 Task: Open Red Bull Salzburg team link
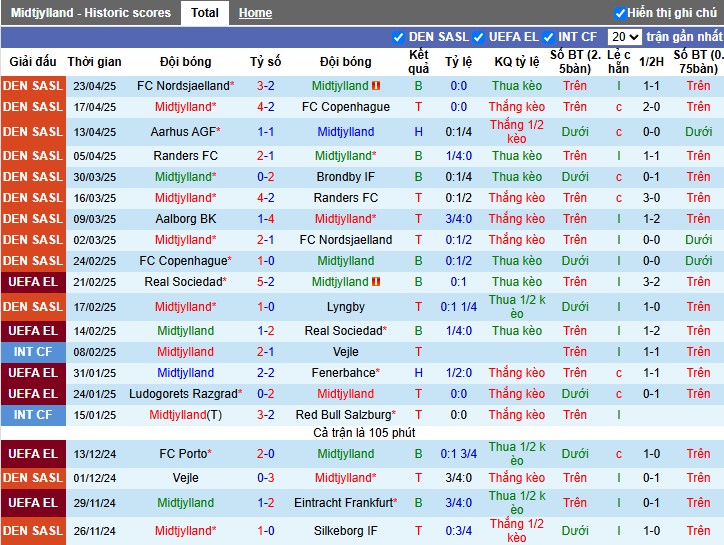[345, 415]
